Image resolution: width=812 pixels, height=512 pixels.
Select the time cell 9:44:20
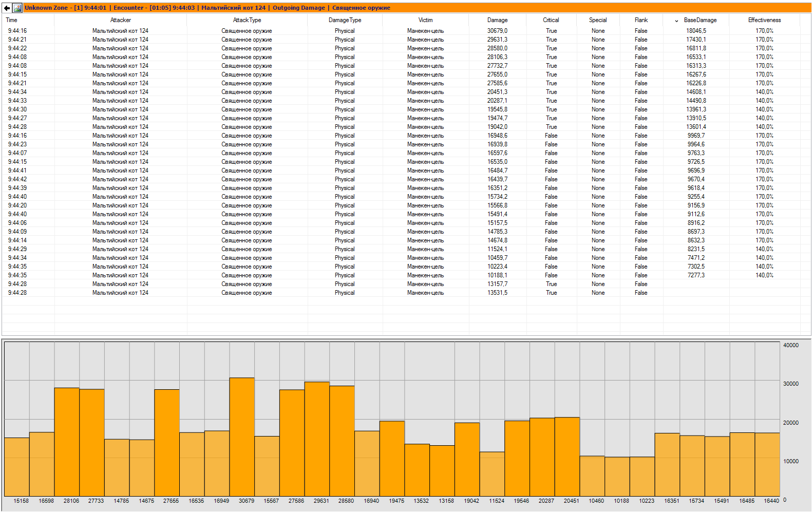pyautogui.click(x=17, y=205)
